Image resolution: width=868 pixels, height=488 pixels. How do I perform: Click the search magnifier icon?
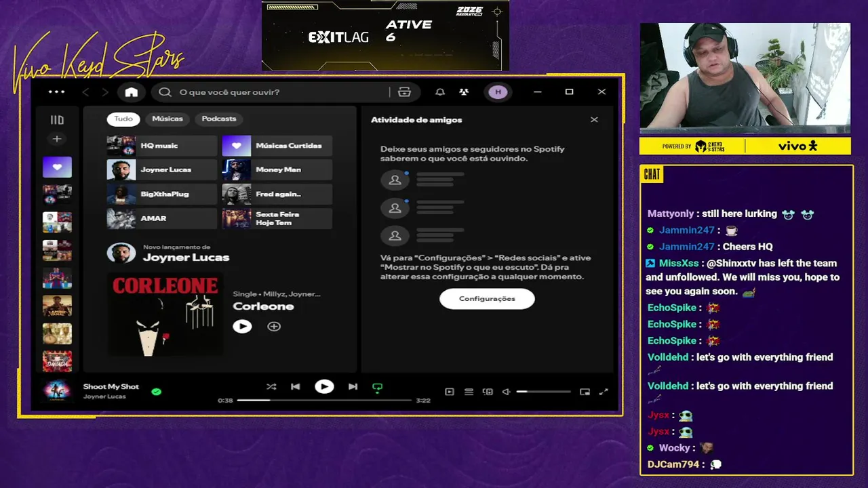pyautogui.click(x=165, y=92)
